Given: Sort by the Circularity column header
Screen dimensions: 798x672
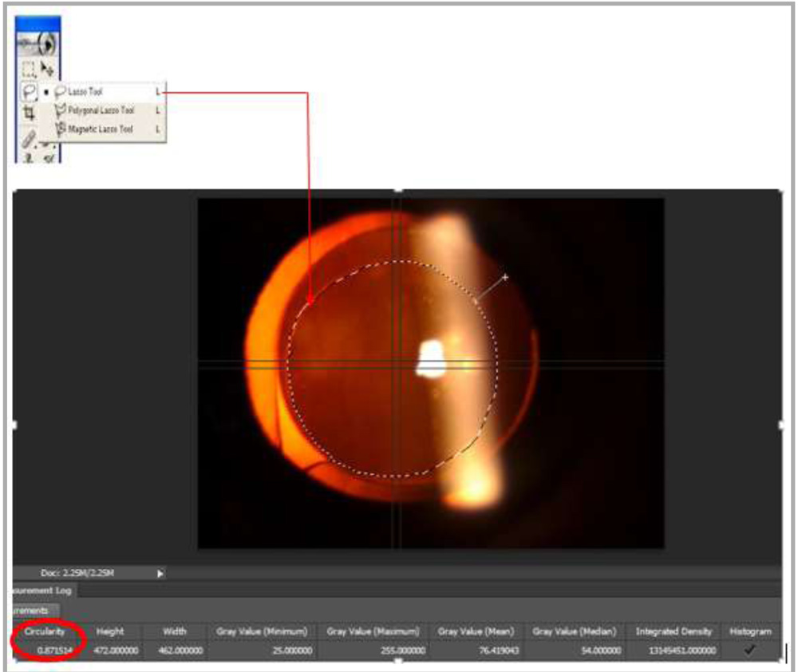Looking at the screenshot, I should [x=45, y=631].
